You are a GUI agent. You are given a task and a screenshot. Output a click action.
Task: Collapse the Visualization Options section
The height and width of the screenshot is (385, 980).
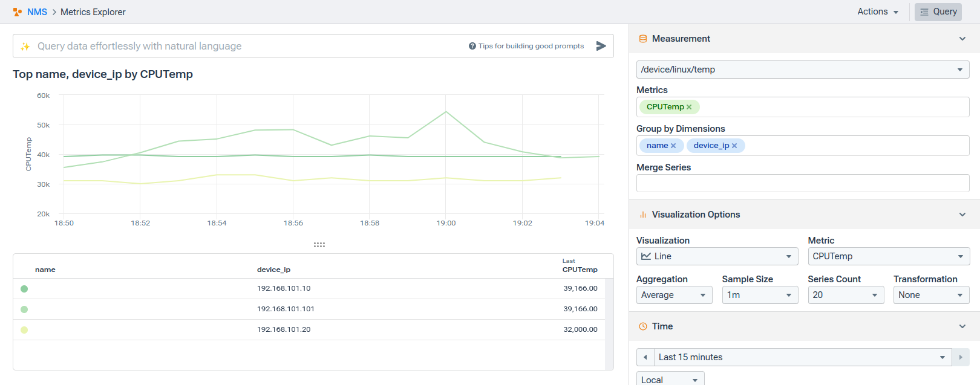click(962, 215)
